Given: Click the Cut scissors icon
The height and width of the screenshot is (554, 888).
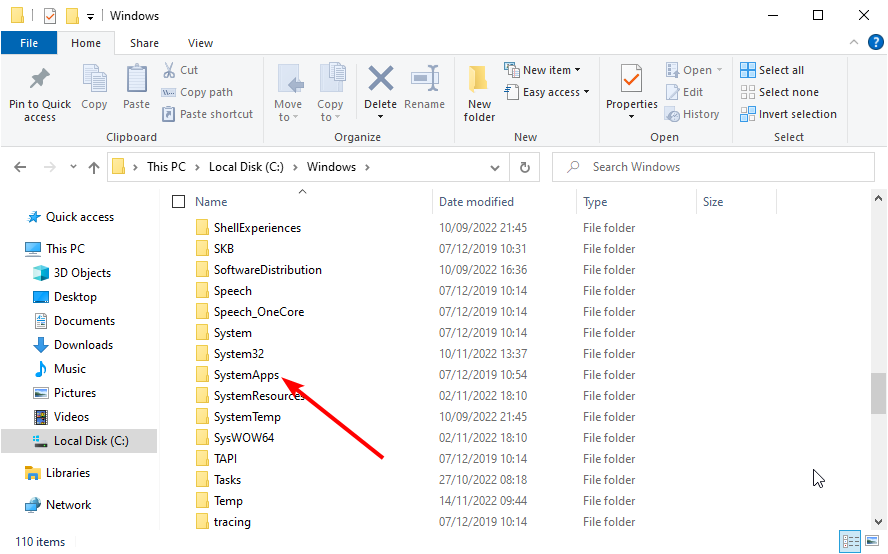Looking at the screenshot, I should coord(169,70).
